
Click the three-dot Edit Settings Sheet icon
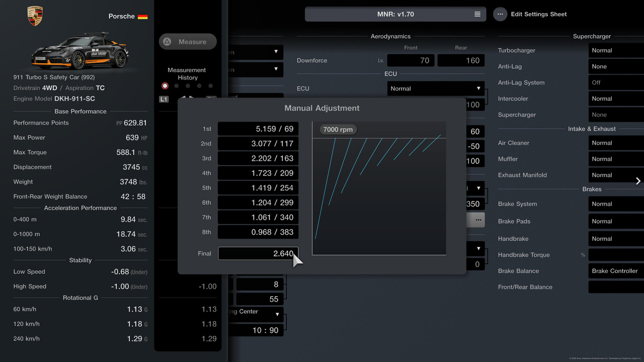[500, 14]
